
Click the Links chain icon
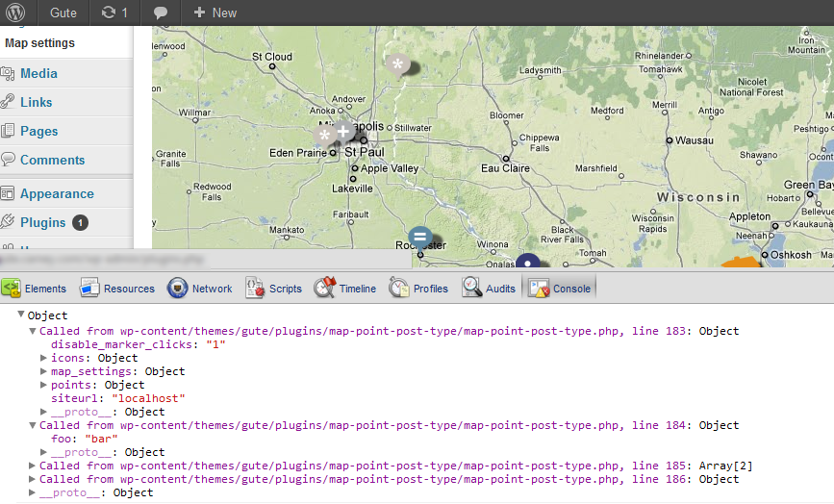8,101
